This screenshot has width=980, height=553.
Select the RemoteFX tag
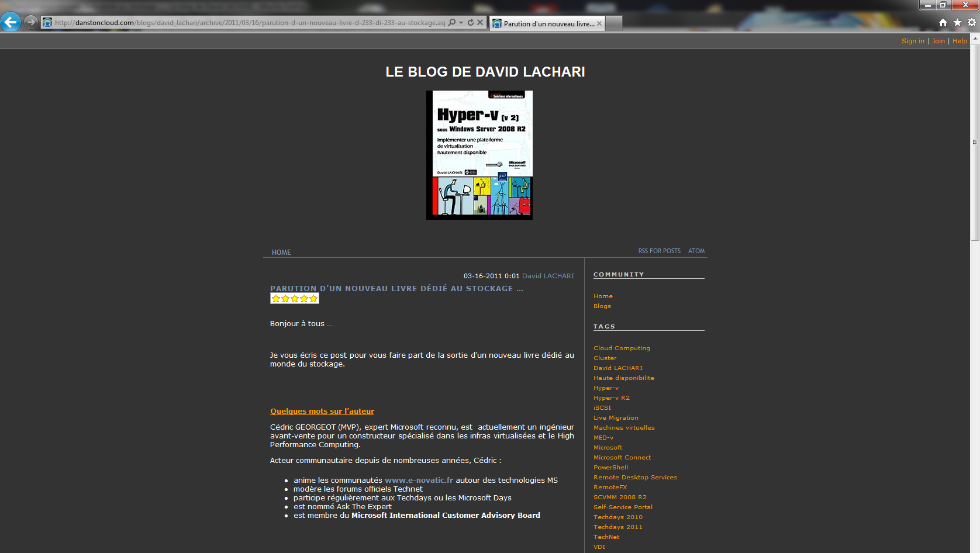point(610,487)
